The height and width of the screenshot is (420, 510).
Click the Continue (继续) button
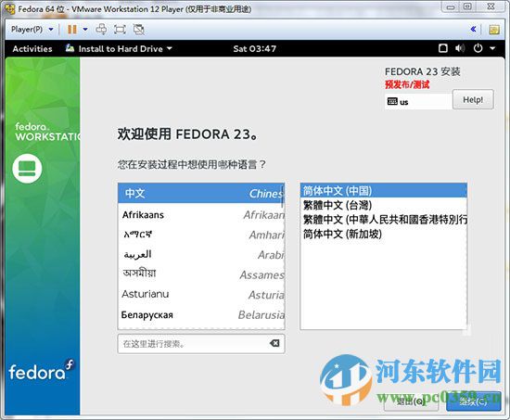point(474,401)
